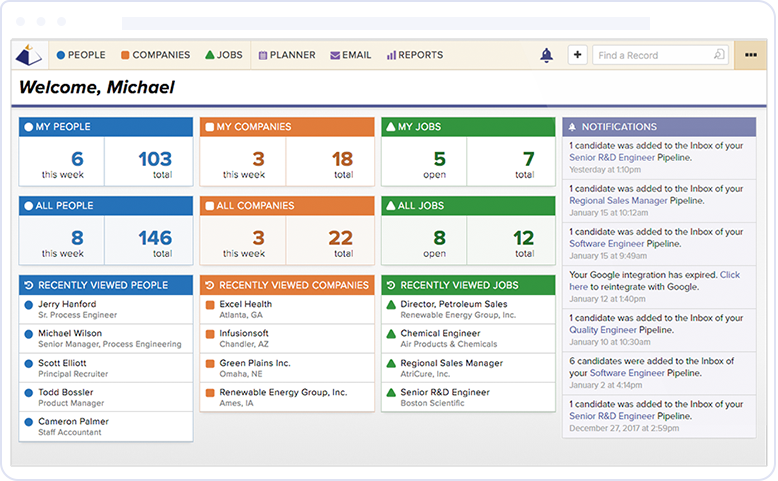This screenshot has height=481, width=778.
Task: Open the Excel Health company record
Action: [245, 304]
